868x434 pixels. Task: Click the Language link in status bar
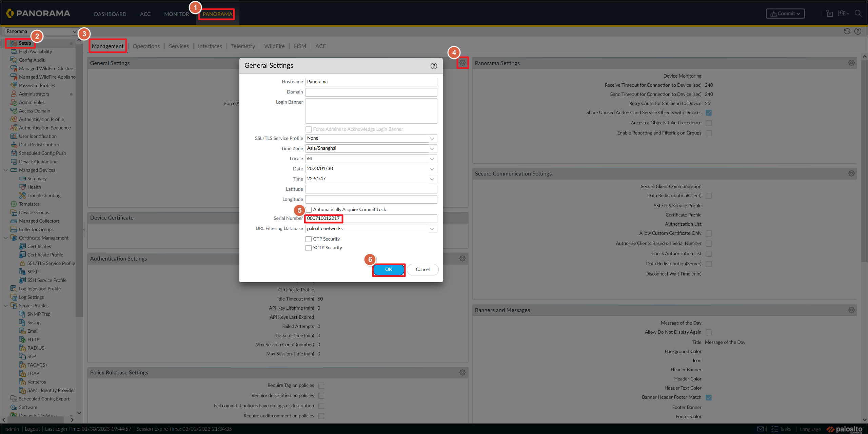[x=810, y=429]
